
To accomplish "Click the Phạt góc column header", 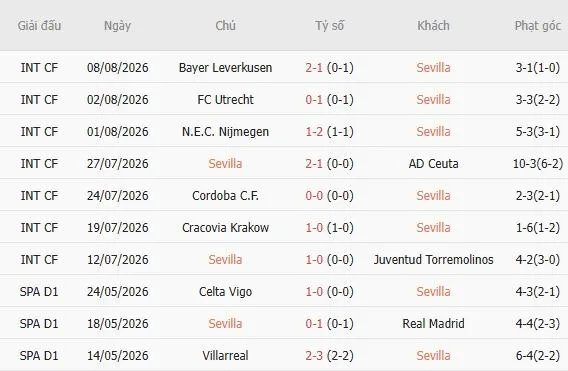I will tap(538, 26).
